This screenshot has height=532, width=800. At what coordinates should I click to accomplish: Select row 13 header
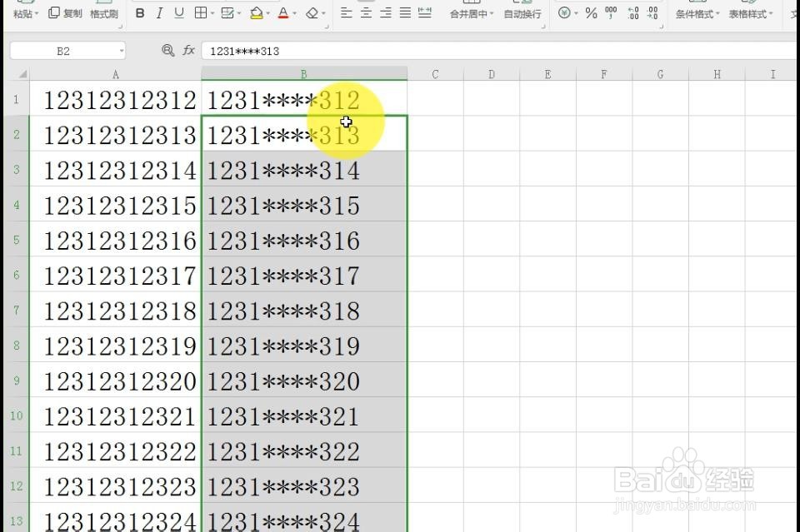[17, 519]
